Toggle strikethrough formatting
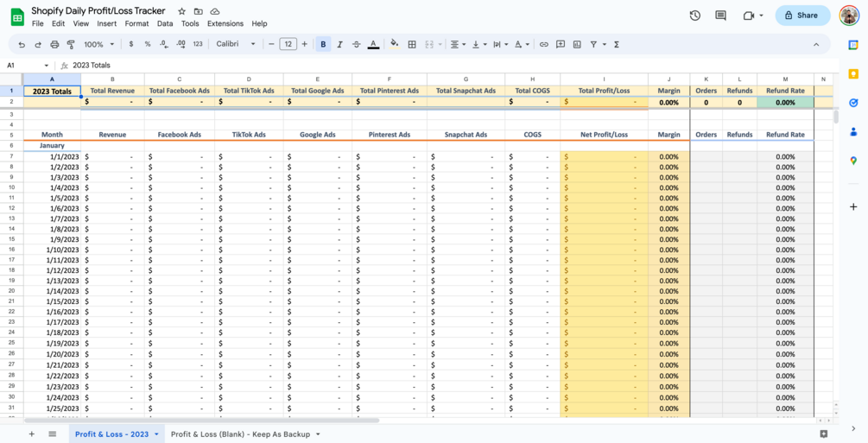868x443 pixels. (356, 44)
